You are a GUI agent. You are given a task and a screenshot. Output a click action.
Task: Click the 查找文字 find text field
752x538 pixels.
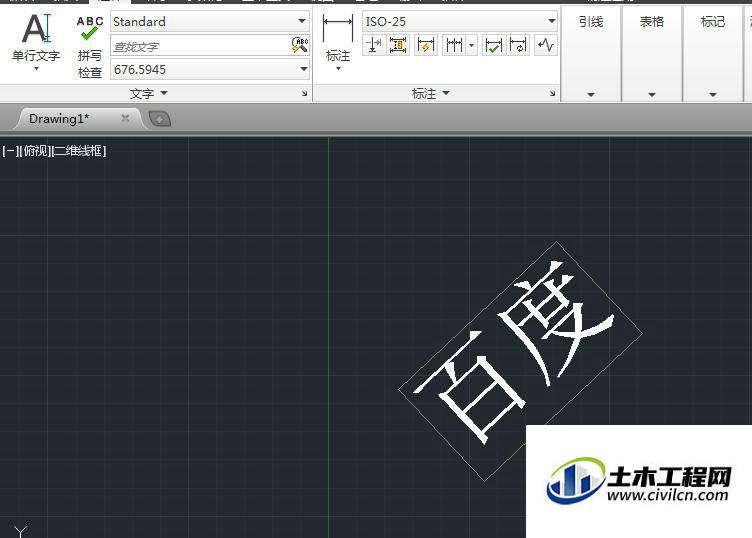point(200,47)
